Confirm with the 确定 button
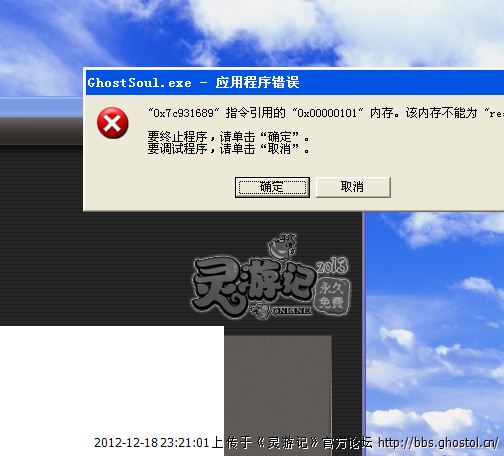The image size is (504, 456). click(x=272, y=187)
